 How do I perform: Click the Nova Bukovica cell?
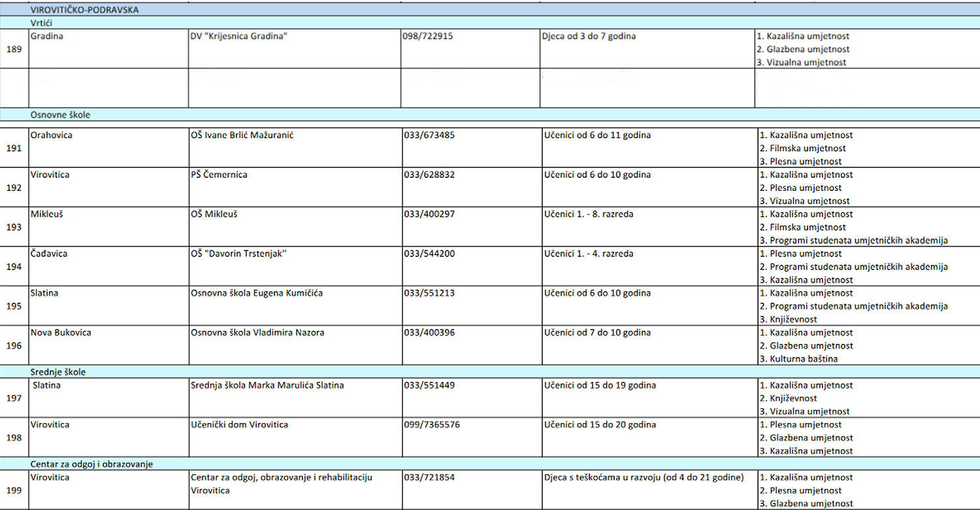[x=108, y=345]
